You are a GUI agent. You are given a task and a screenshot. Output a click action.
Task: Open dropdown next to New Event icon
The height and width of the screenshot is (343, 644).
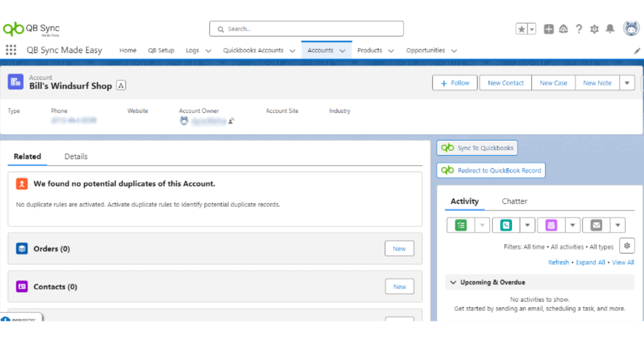(573, 225)
